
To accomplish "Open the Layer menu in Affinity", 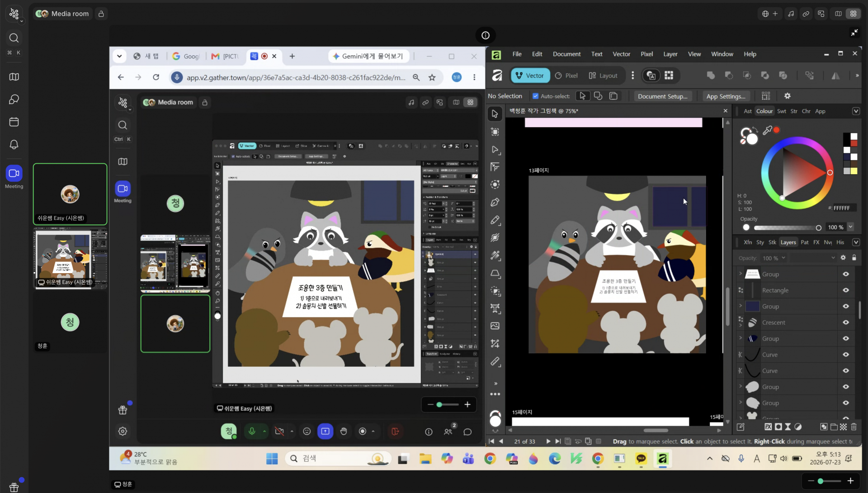I will [670, 54].
